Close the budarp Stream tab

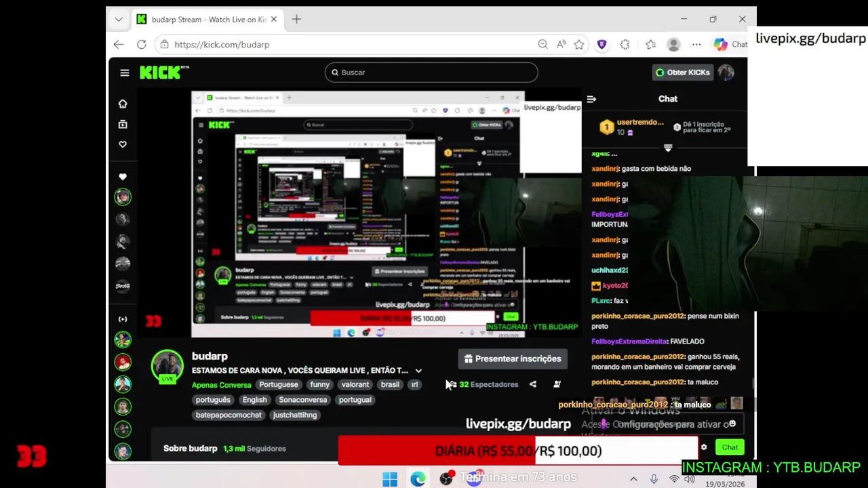tap(274, 20)
